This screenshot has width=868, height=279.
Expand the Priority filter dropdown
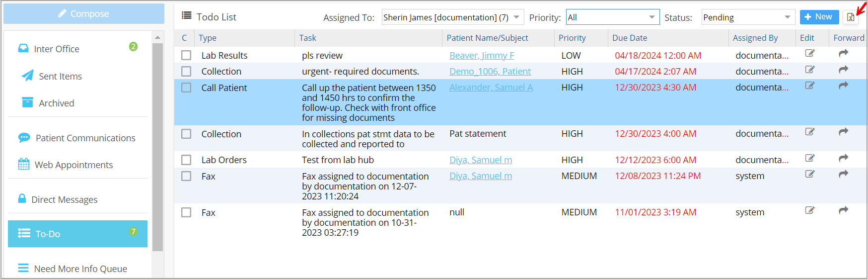click(x=613, y=17)
